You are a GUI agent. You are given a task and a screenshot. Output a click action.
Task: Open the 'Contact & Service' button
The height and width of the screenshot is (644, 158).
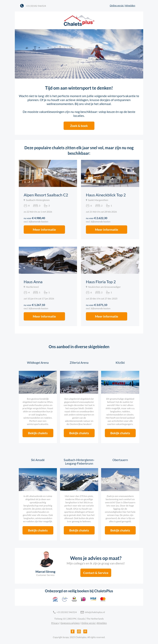[x=96, y=573]
